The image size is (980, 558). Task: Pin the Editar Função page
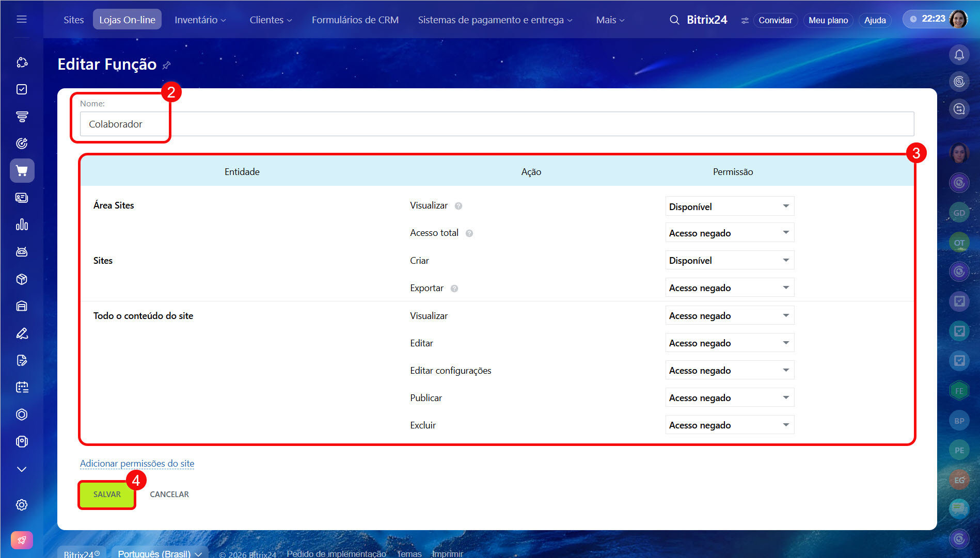pyautogui.click(x=166, y=66)
